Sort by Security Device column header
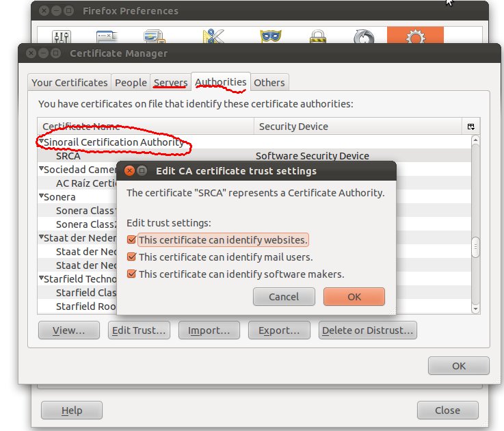 pos(358,127)
